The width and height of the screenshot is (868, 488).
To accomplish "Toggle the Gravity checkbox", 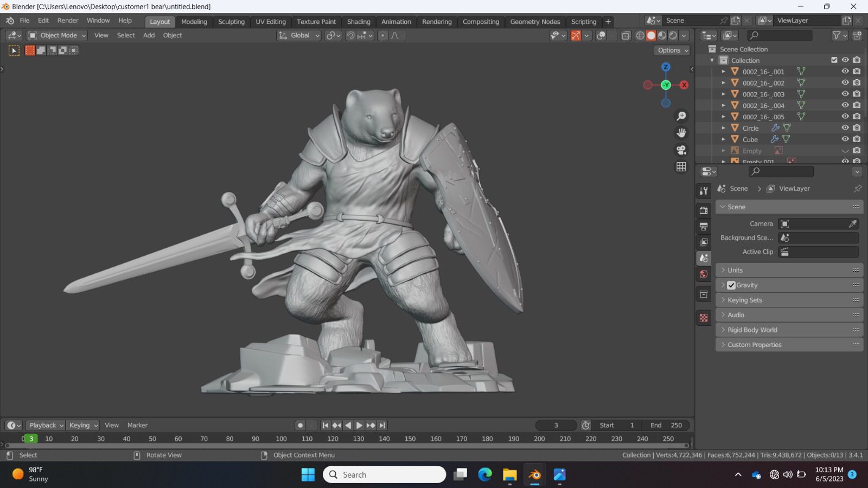I will [731, 285].
